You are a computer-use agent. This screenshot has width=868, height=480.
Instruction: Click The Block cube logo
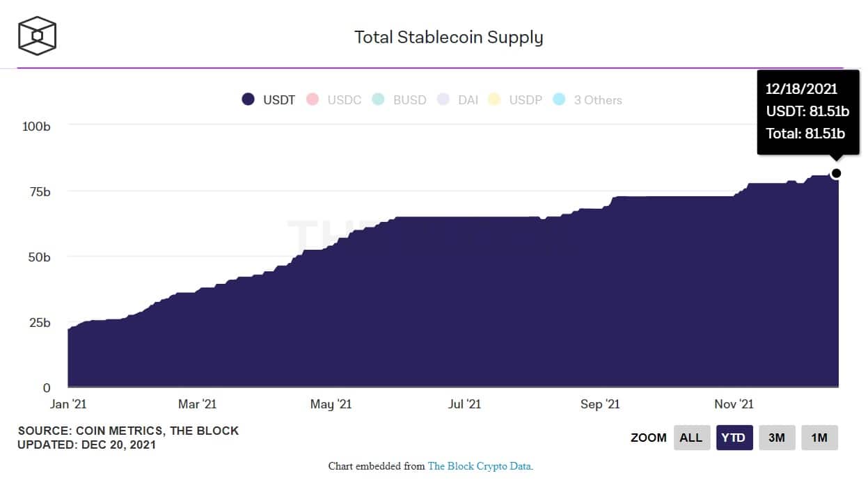click(x=37, y=35)
